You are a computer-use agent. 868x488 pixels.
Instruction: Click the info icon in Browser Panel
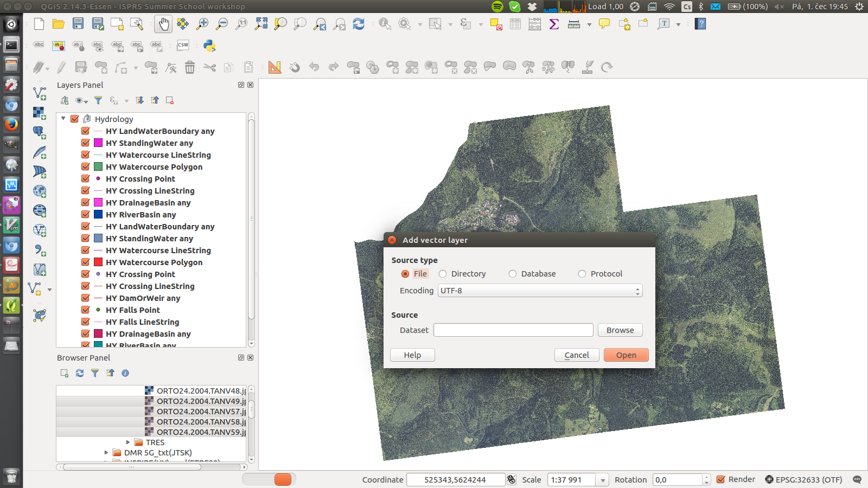(125, 373)
